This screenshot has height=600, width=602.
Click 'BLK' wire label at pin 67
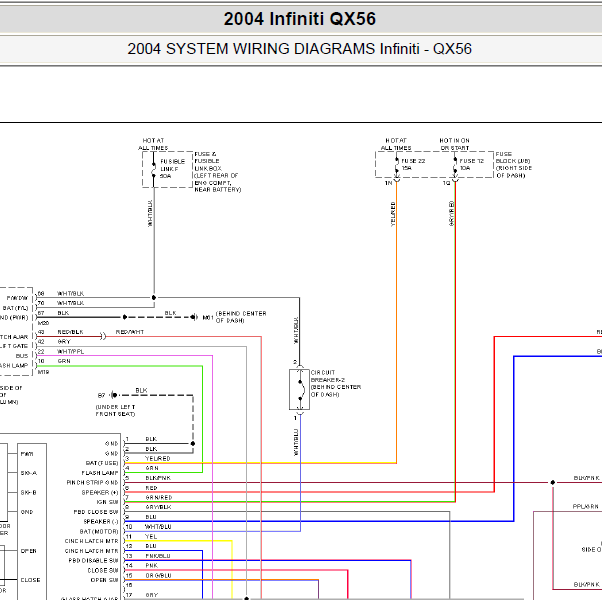point(63,313)
